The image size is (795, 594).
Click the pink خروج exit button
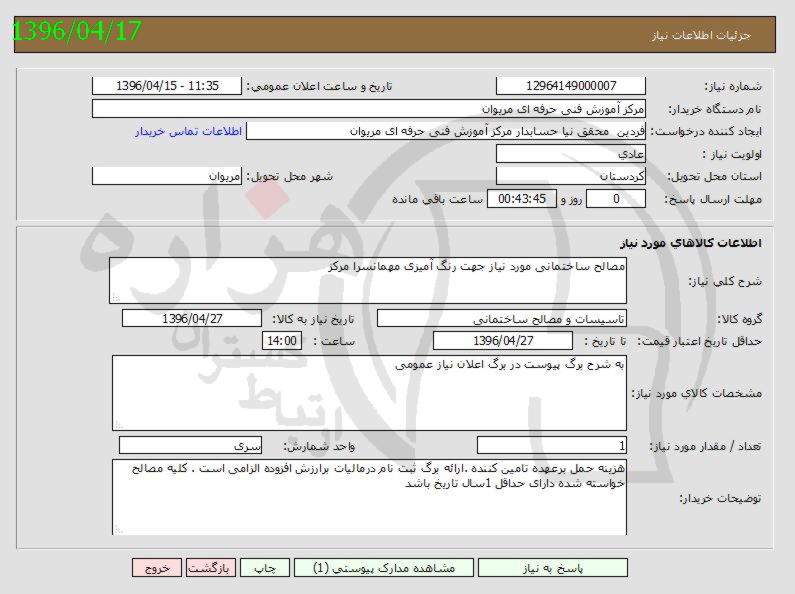click(156, 567)
